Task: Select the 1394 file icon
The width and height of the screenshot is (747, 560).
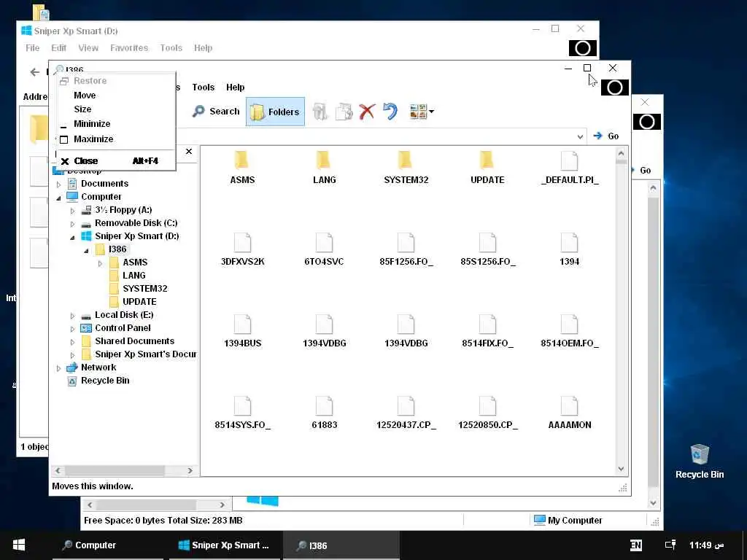Action: pos(569,243)
